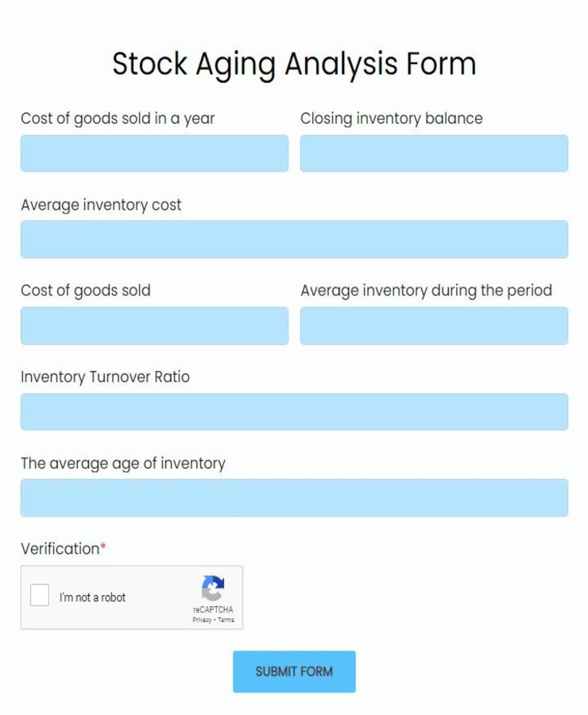The image size is (588, 715).
Task: Select the Cost of goods sold field
Action: 153,326
